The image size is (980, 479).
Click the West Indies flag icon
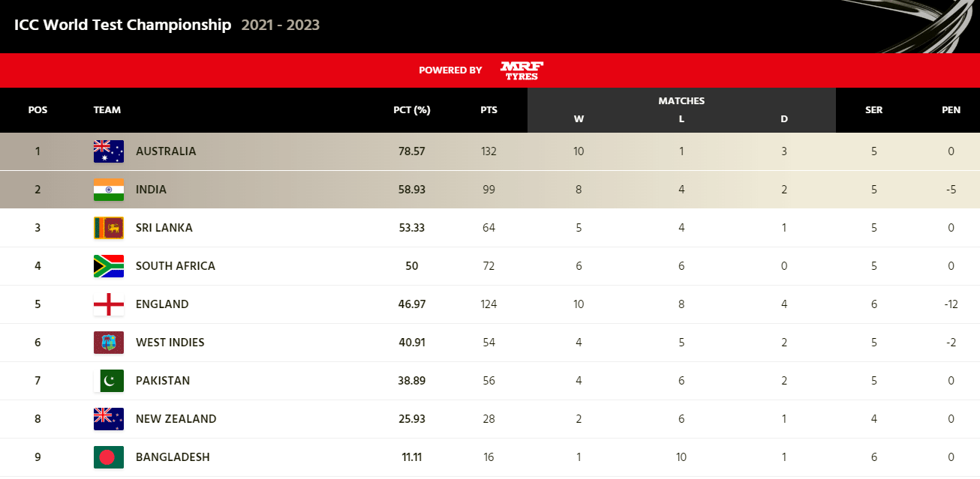click(x=108, y=343)
